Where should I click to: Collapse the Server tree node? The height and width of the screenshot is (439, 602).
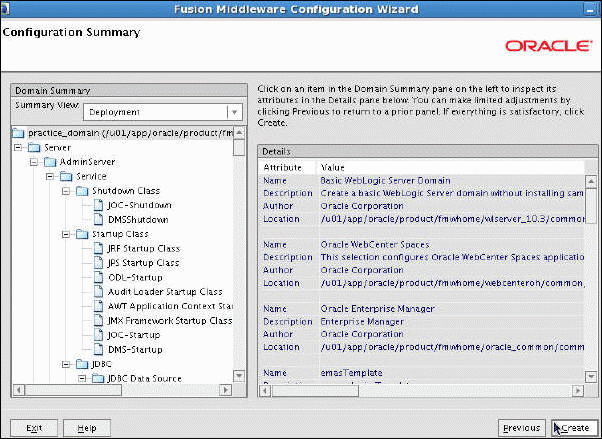click(18, 147)
